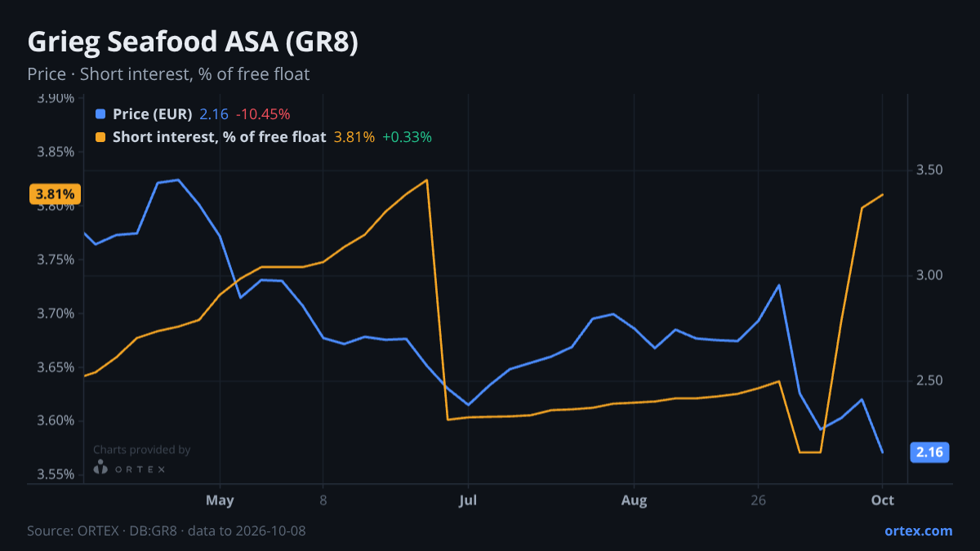Click the blue 2.16 price axis badge
The width and height of the screenshot is (980, 551).
click(929, 452)
